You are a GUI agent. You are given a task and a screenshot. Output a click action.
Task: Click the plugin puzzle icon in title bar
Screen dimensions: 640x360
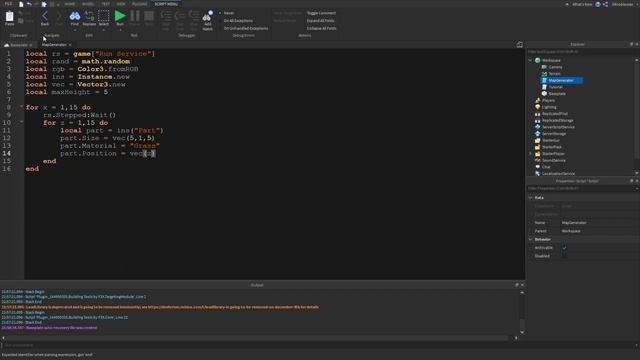point(44,4)
